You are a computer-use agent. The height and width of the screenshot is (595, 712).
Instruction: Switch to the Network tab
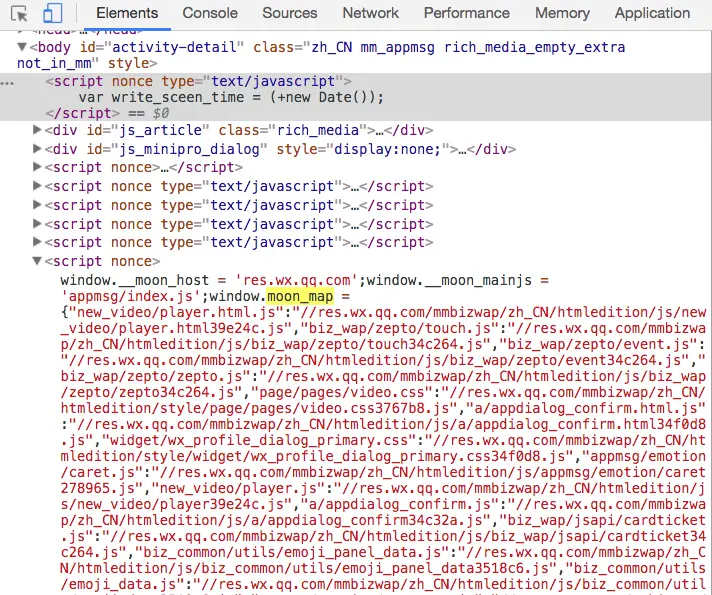(x=371, y=13)
